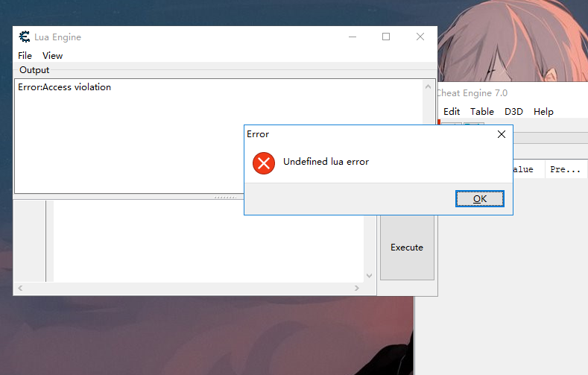Open Table menu in Cheat Engine window
588x375 pixels.
click(482, 112)
